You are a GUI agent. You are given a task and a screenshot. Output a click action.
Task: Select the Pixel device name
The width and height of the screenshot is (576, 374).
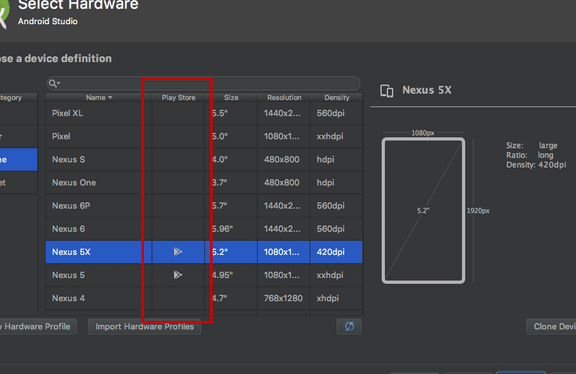tap(61, 136)
